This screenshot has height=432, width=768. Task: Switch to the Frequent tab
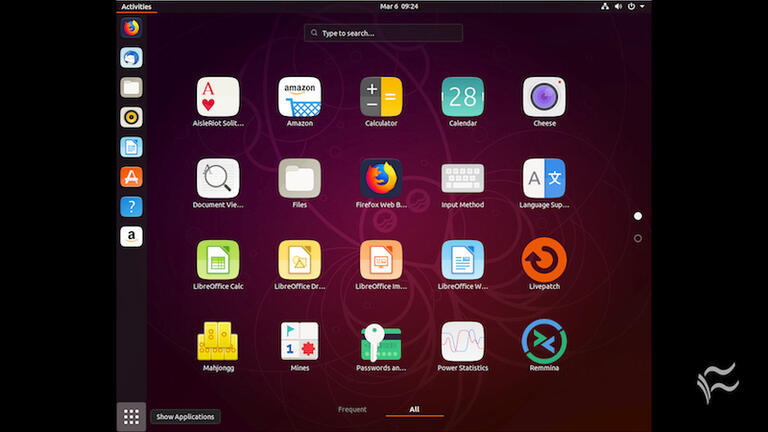click(352, 409)
